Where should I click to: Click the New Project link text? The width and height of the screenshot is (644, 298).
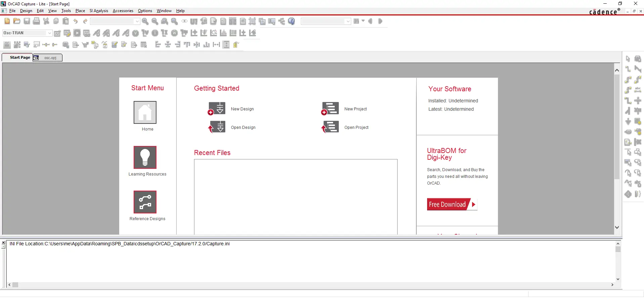coord(356,109)
